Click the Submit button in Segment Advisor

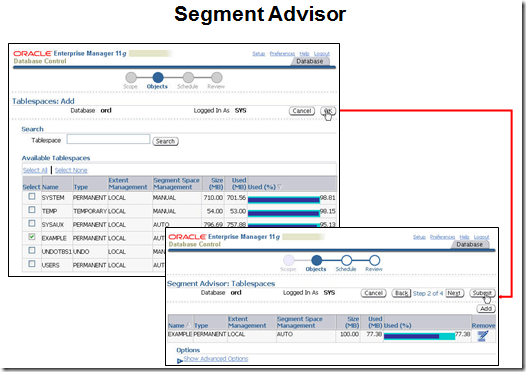click(x=482, y=293)
